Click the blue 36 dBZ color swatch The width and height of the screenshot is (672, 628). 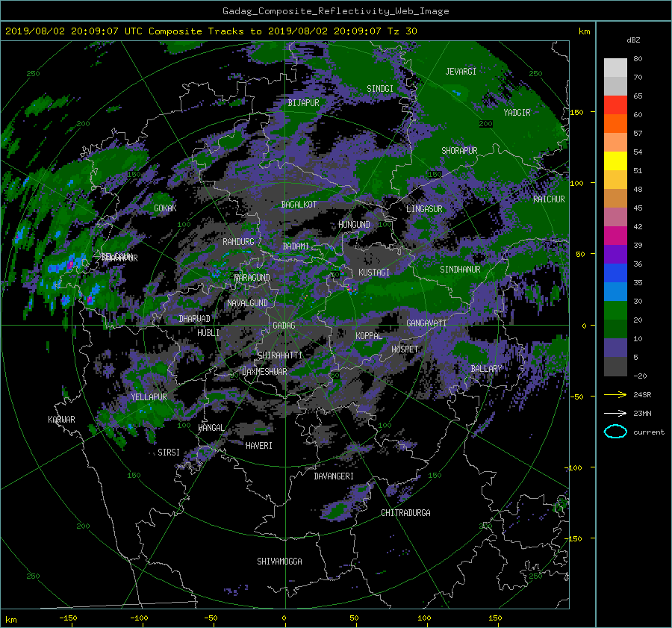(x=615, y=273)
